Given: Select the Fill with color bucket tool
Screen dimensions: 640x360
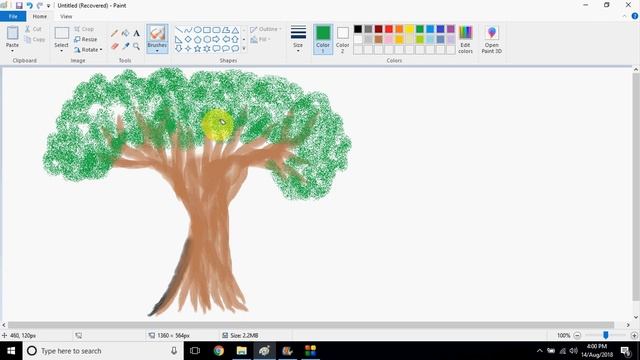Looking at the screenshot, I should point(125,33).
